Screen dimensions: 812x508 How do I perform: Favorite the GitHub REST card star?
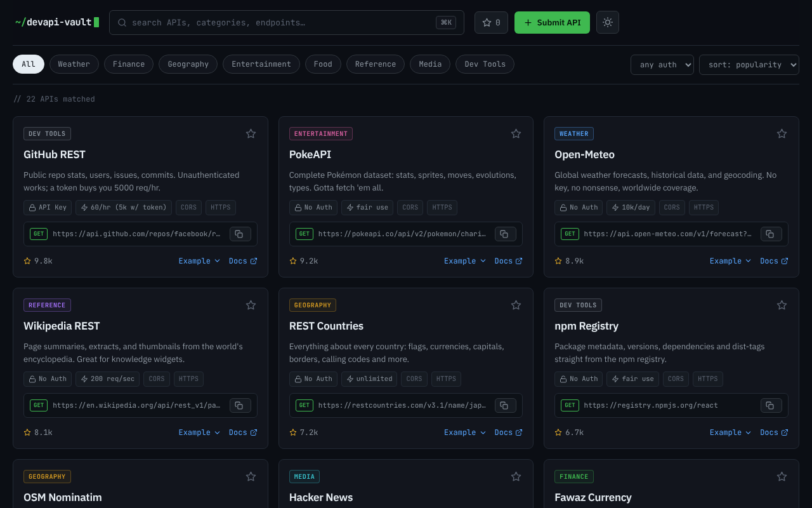click(x=251, y=133)
